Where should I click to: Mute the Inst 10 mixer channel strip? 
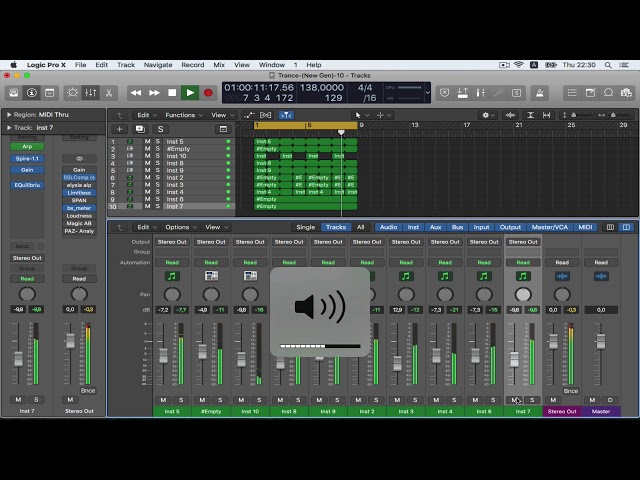click(x=241, y=400)
